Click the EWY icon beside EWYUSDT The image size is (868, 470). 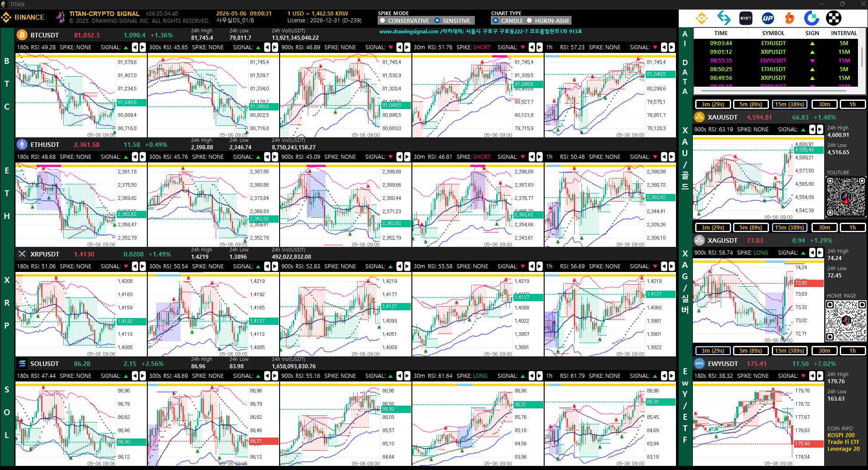pos(699,364)
